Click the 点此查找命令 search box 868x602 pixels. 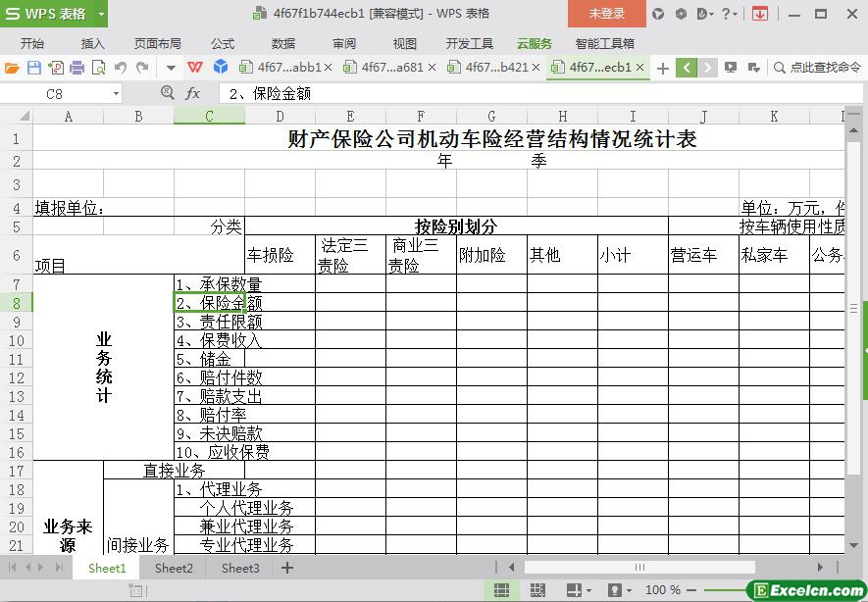pyautogui.click(x=818, y=68)
